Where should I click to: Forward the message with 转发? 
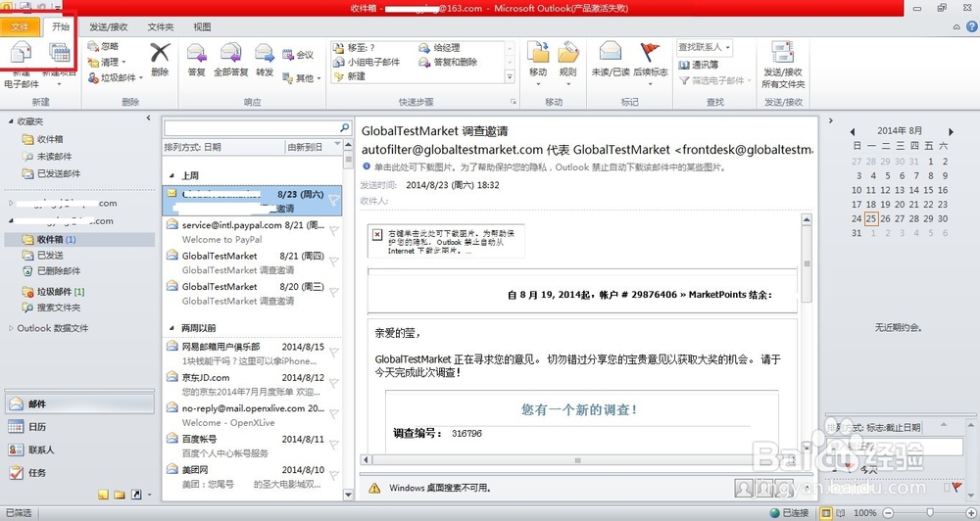pyautogui.click(x=265, y=60)
